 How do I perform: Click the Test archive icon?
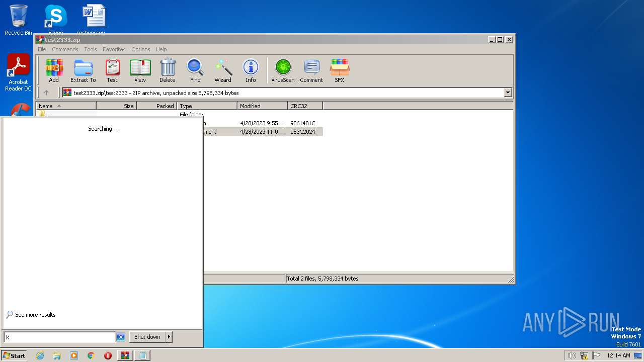click(x=112, y=70)
